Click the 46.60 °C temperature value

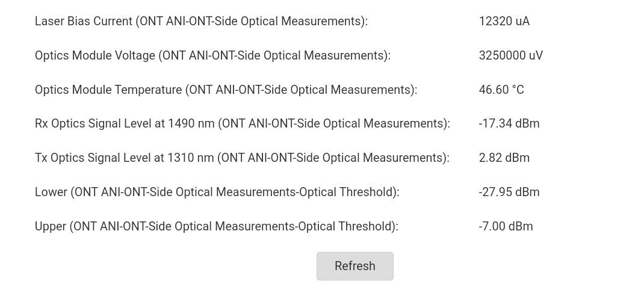501,90
